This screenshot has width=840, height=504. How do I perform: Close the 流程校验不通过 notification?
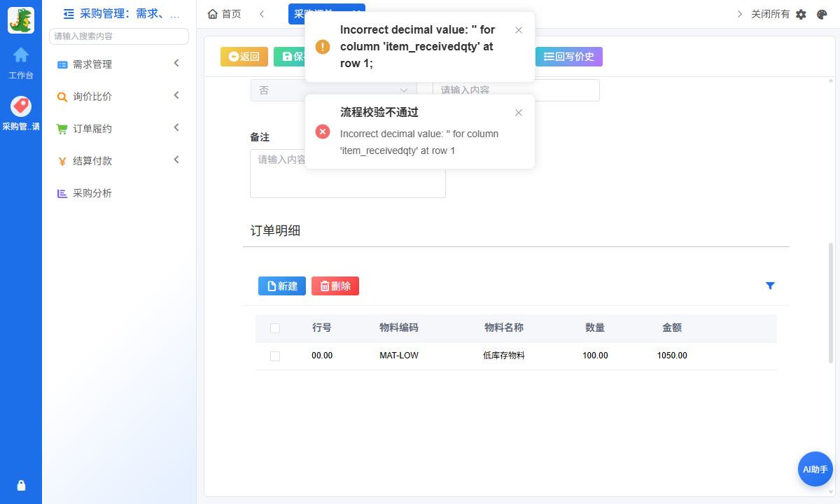pyautogui.click(x=519, y=113)
